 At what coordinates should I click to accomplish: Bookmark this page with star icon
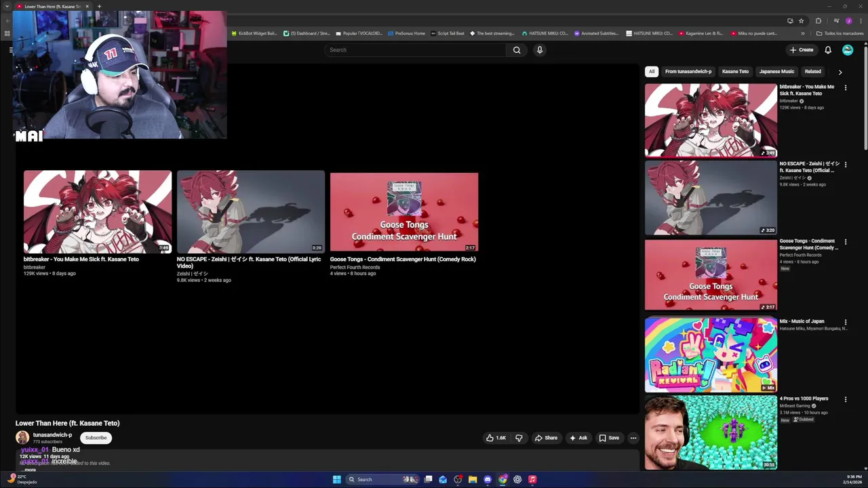(801, 21)
